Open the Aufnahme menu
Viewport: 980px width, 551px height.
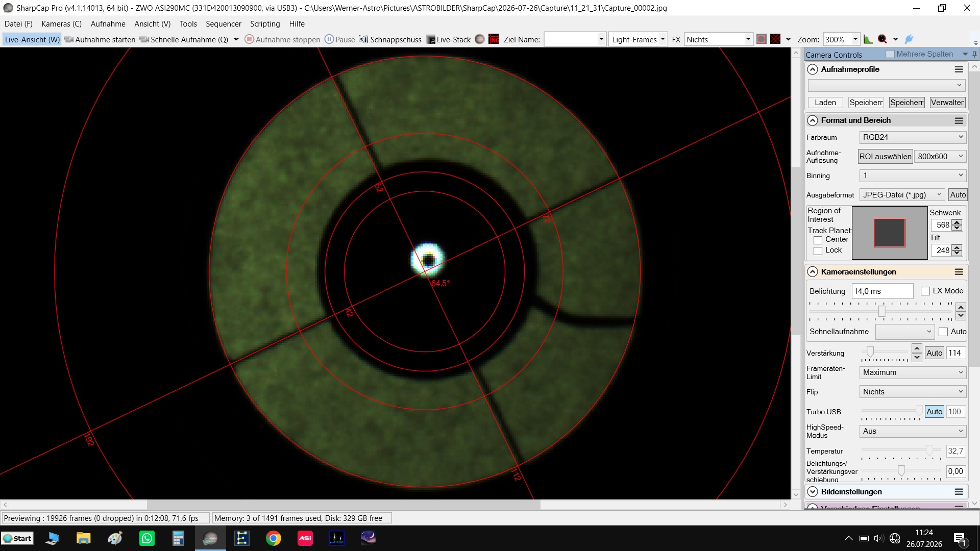click(x=108, y=24)
